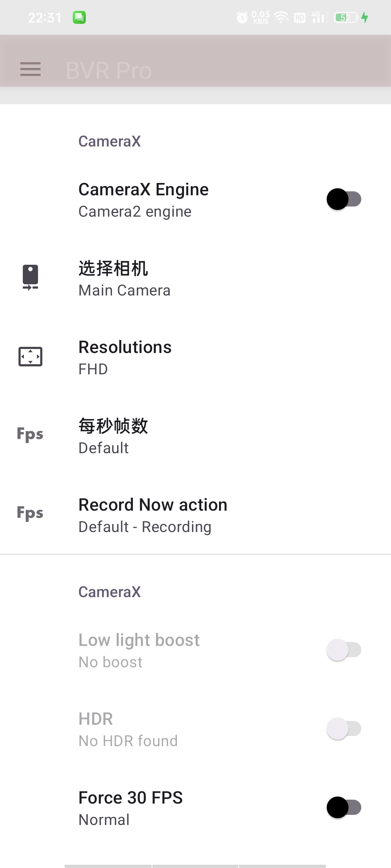Screen dimensions: 391x868
Task: Tap the BVR Pro app title
Action: (109, 70)
